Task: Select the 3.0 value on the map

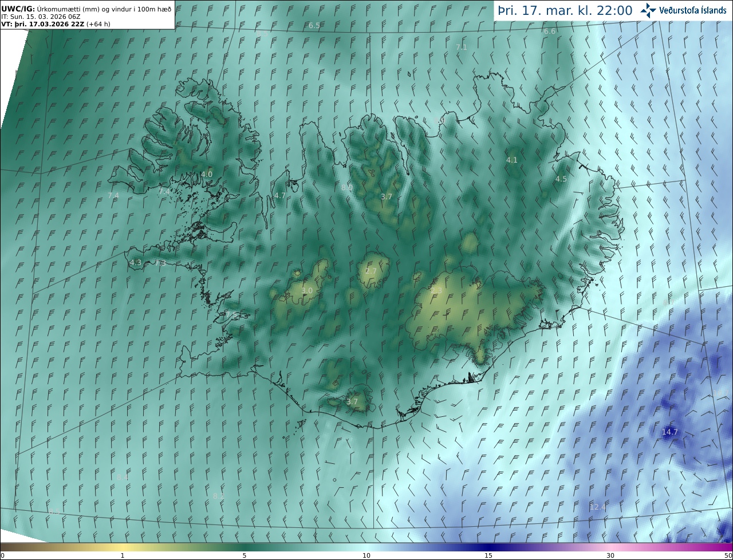Action: 308,290
